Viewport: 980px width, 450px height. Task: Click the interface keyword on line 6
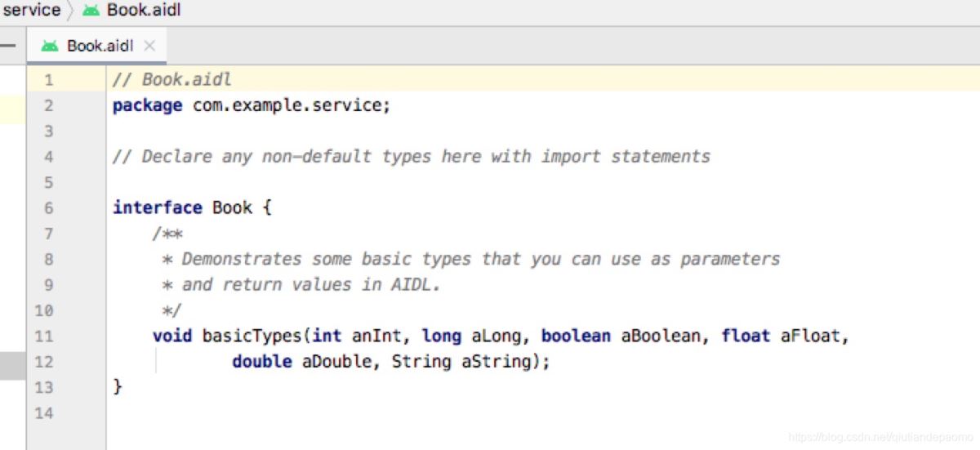[157, 207]
